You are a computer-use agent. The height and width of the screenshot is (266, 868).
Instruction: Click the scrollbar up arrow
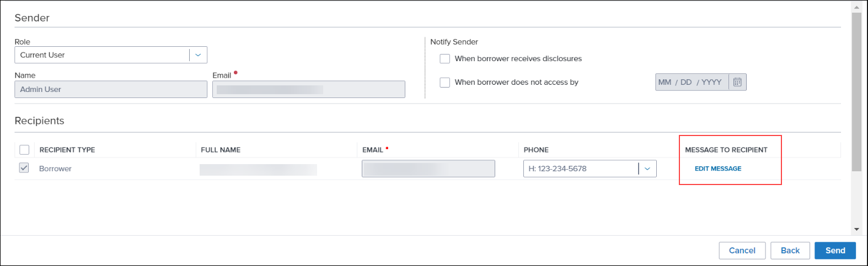[x=856, y=8]
